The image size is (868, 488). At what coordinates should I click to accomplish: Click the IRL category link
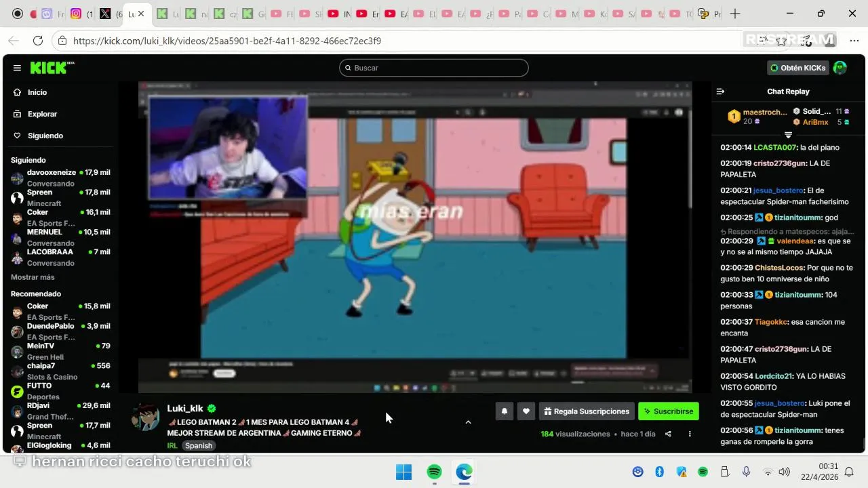coord(172,445)
